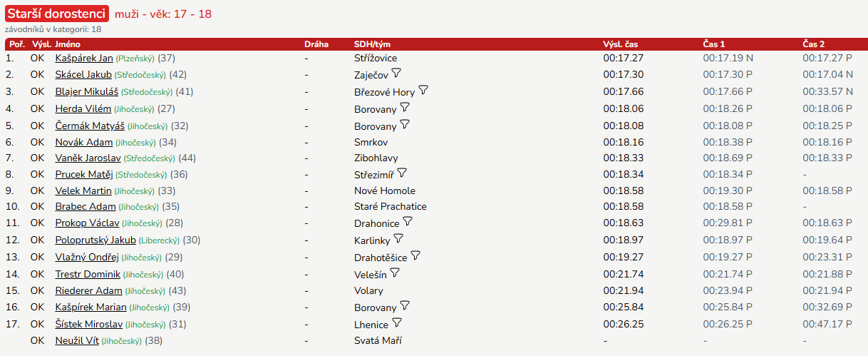Filter icon in Herda Vilém's Borovany row
The height and width of the screenshot is (356, 868).
click(x=405, y=107)
